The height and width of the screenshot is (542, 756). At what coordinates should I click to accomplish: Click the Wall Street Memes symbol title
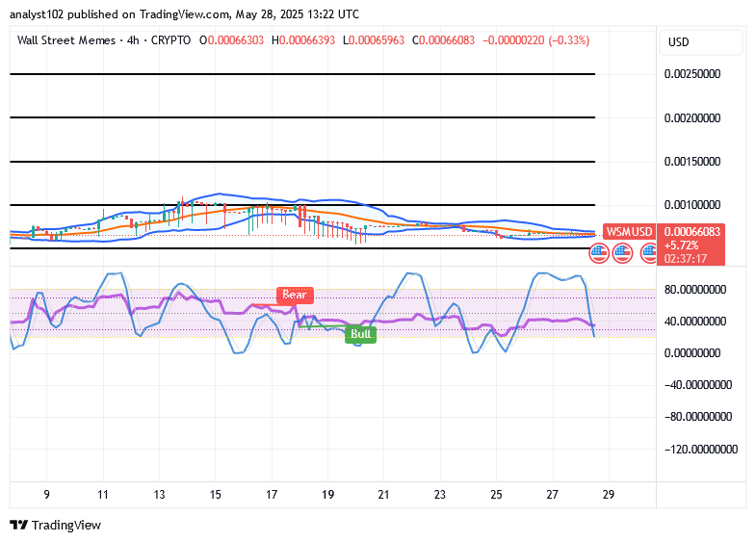coord(66,40)
